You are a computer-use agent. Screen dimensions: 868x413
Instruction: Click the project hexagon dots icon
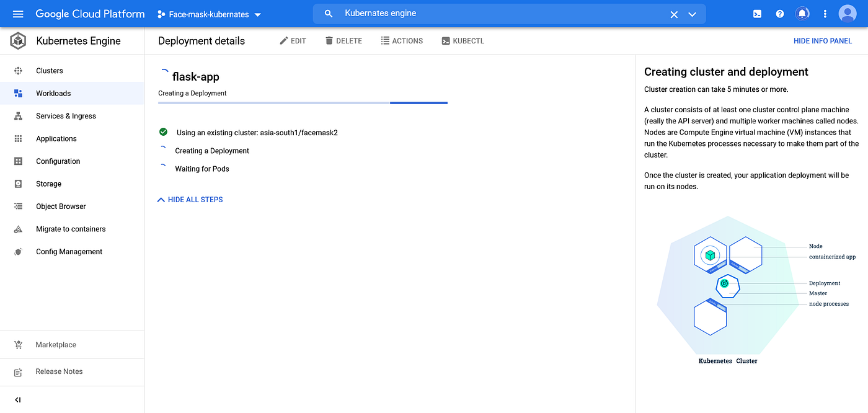pos(161,14)
